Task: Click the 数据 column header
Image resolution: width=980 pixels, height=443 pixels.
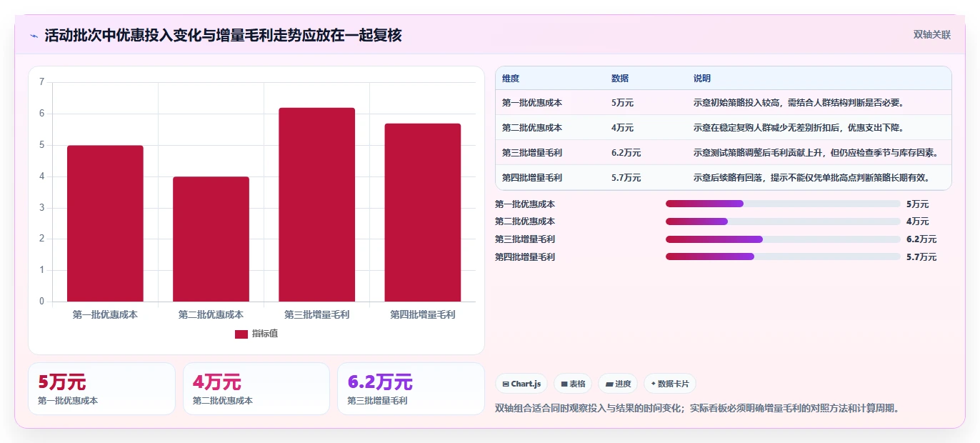Action: pyautogui.click(x=620, y=79)
